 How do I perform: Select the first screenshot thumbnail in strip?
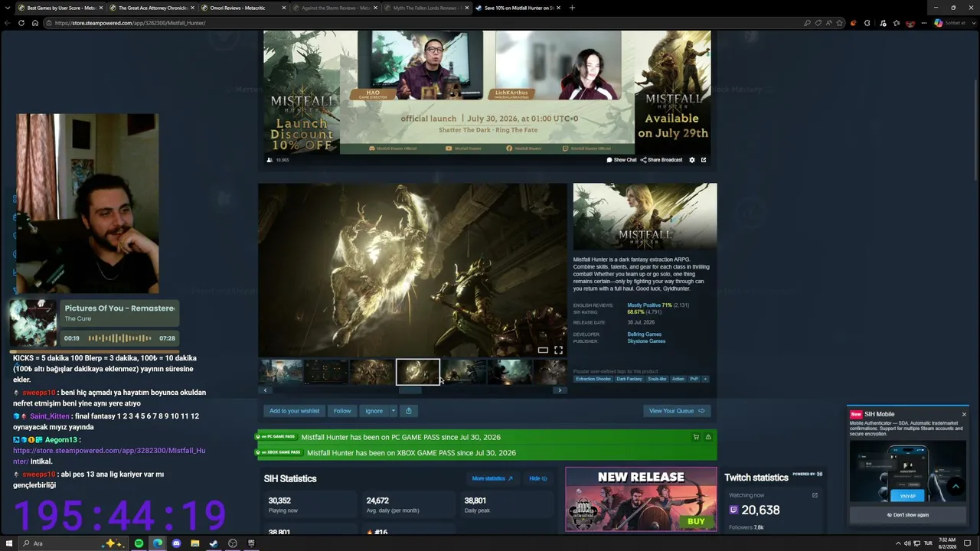coord(281,372)
